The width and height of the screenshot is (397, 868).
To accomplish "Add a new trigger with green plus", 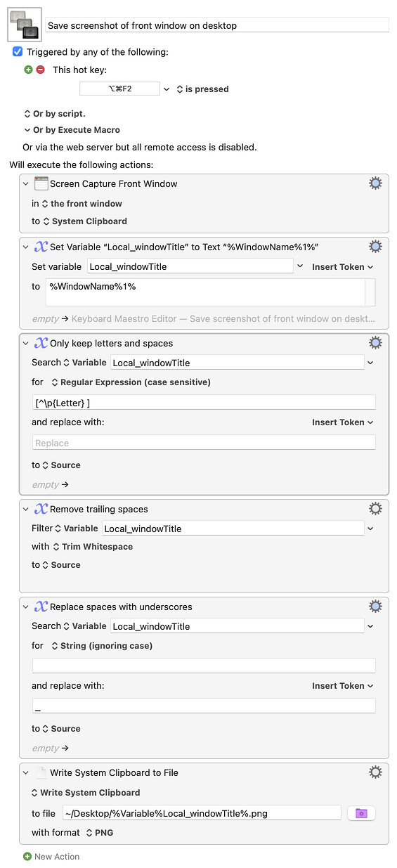I will pos(29,70).
